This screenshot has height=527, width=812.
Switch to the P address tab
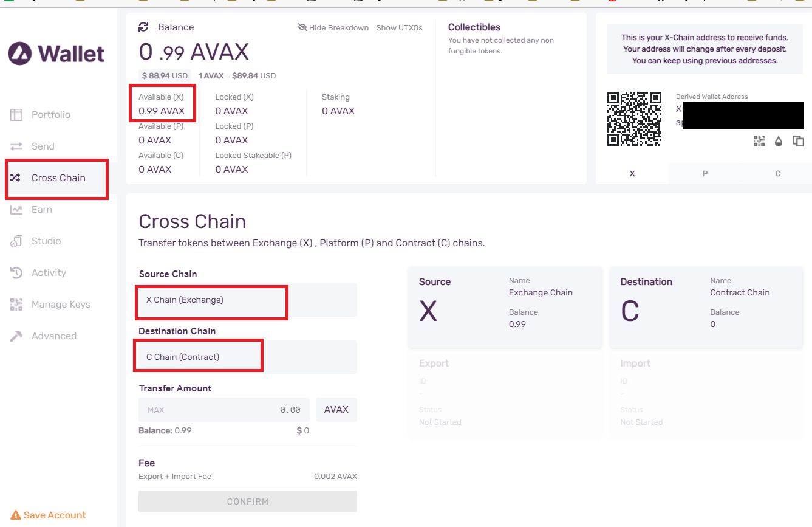point(705,173)
